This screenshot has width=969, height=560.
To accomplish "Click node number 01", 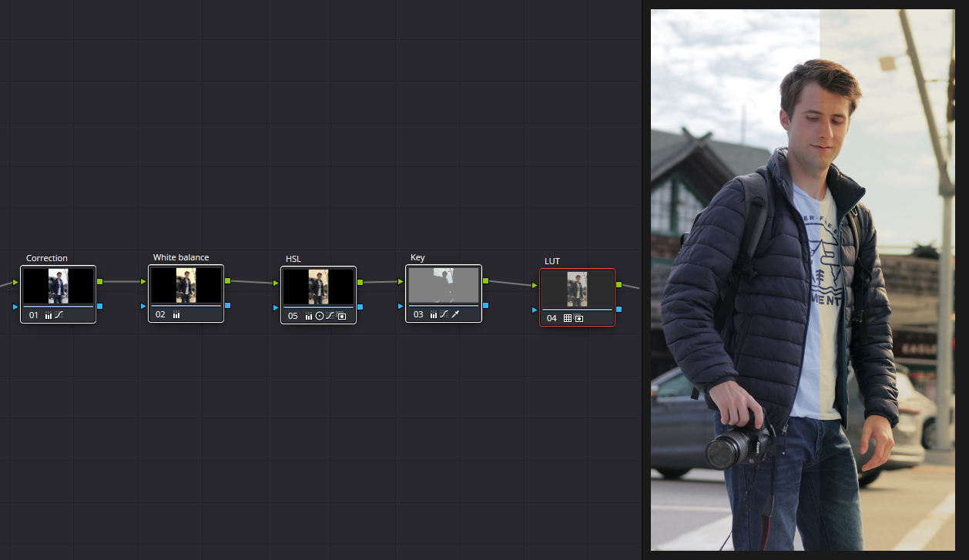I will tap(34, 315).
